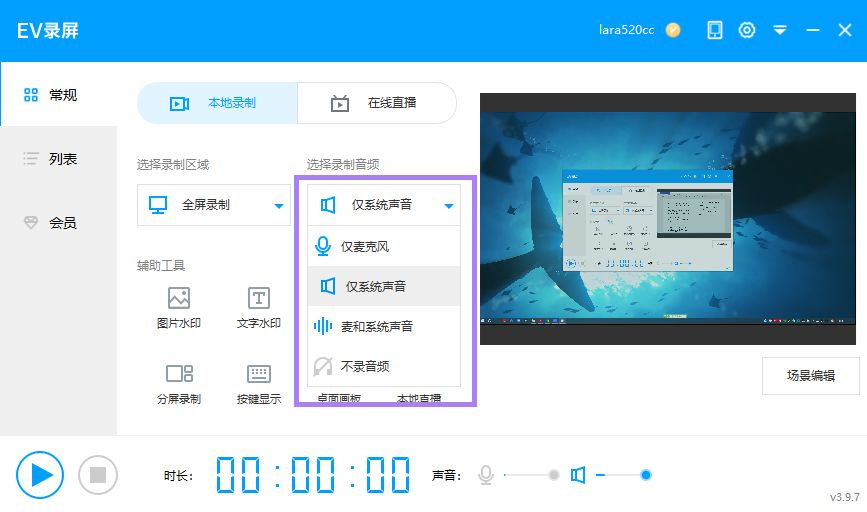This screenshot has height=512, width=867.
Task: Click the phone device icon in title bar
Action: 714,30
